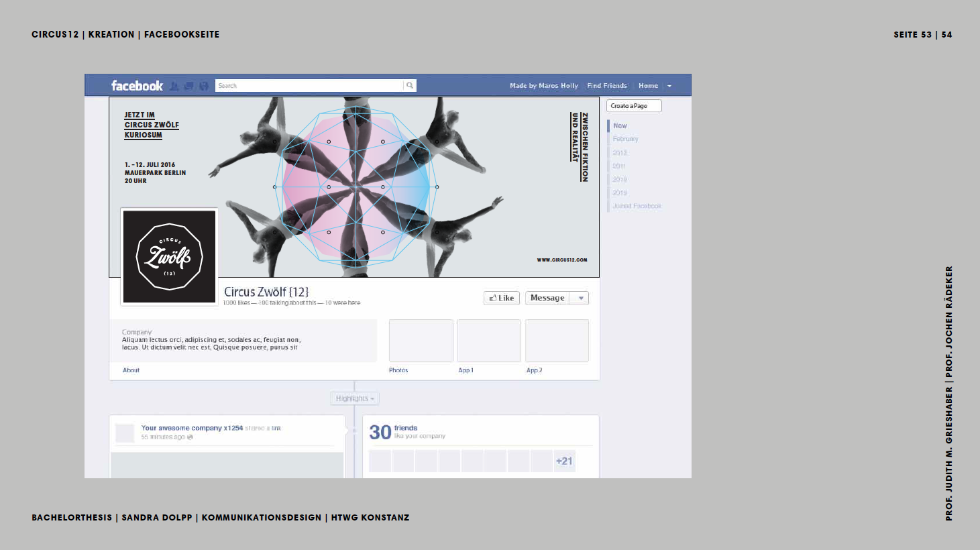This screenshot has height=550, width=980.
Task: Jump to 2011 in the timeline
Action: [x=619, y=166]
